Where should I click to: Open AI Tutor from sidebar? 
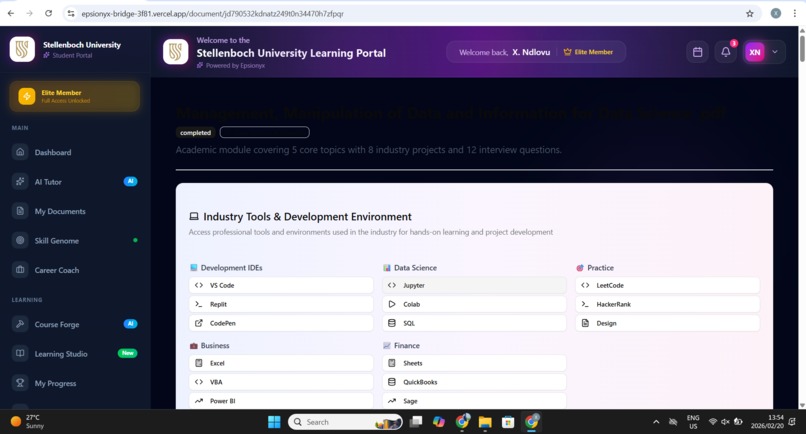pos(75,182)
